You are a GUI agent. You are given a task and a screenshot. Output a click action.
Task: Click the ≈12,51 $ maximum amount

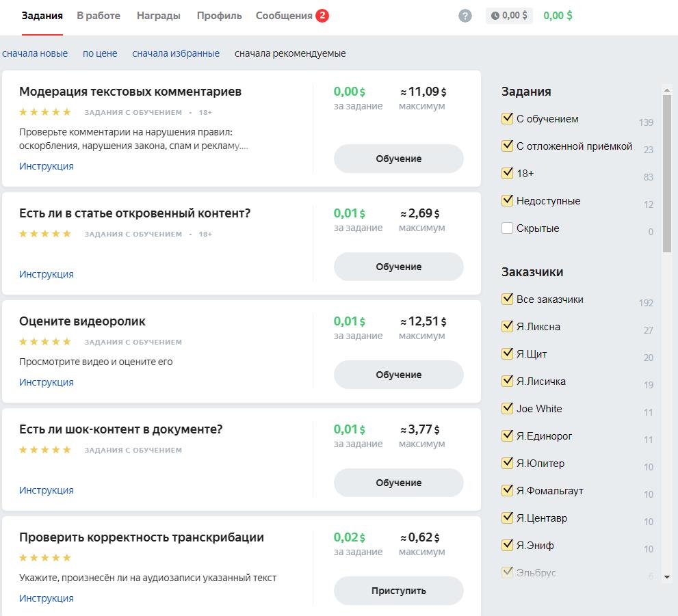point(423,321)
